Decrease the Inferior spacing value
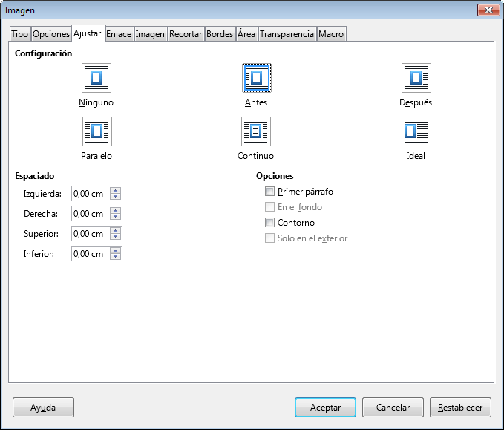504x430 pixels. click(x=115, y=257)
